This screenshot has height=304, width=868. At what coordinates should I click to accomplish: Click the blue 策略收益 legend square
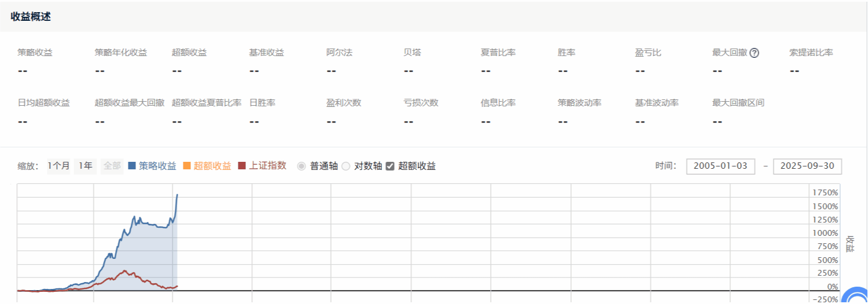[131, 166]
